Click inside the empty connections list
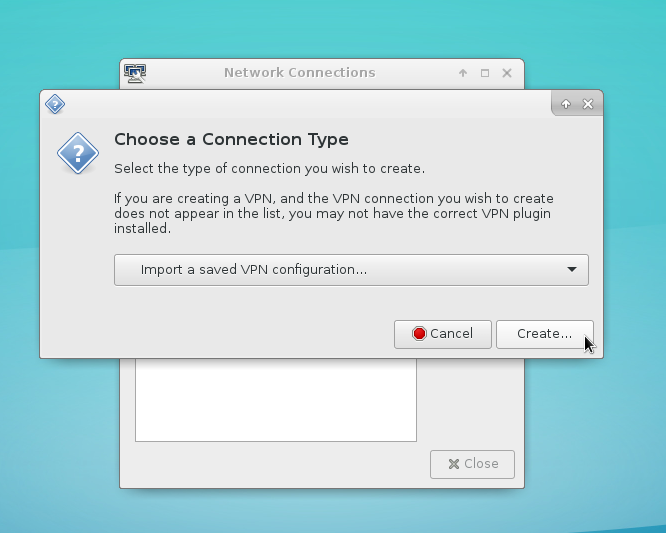The width and height of the screenshot is (666, 533). 275,400
